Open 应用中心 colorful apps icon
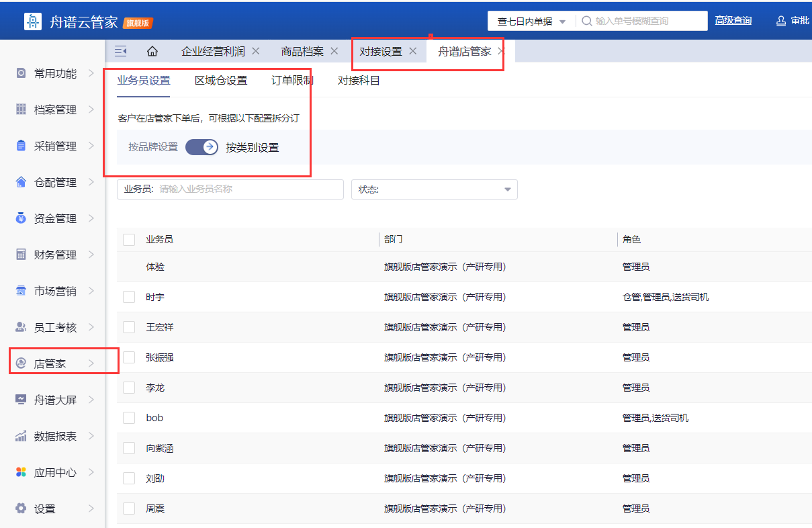 click(x=21, y=472)
